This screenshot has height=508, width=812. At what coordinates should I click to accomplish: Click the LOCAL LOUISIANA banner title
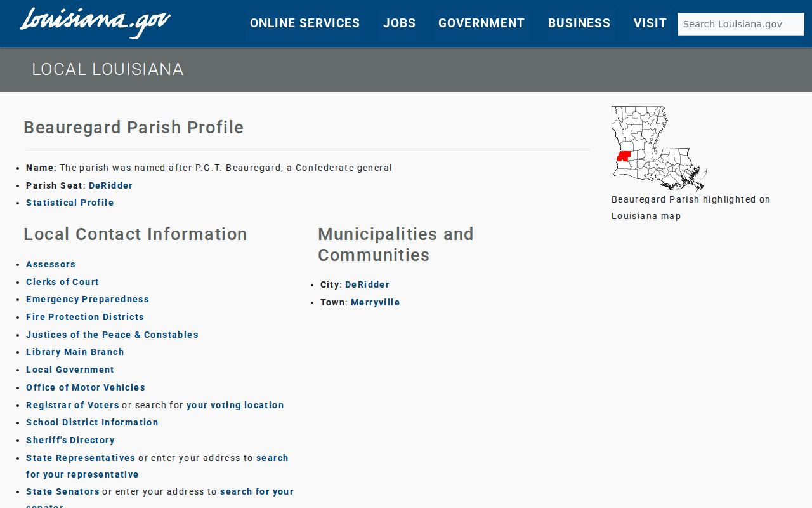[108, 69]
